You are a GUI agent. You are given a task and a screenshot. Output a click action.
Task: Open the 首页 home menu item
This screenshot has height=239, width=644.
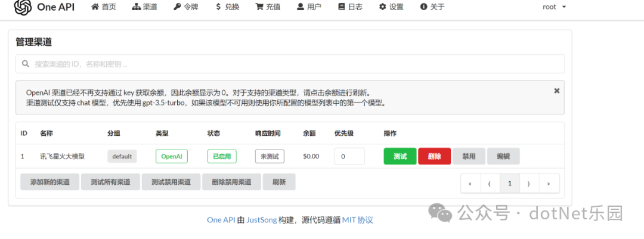pos(103,7)
